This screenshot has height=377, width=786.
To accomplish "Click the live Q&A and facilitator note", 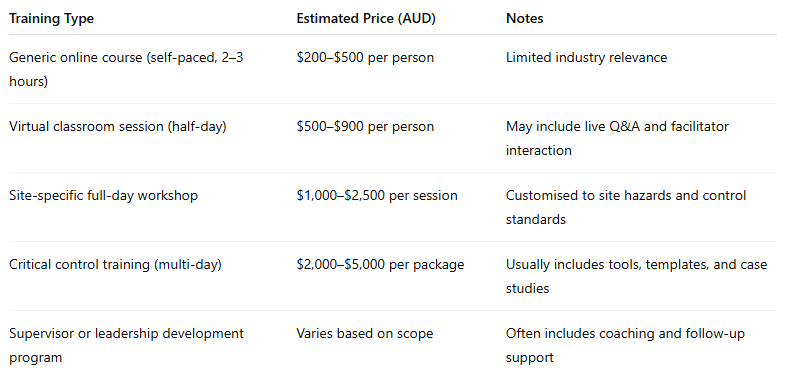I will 617,138.
